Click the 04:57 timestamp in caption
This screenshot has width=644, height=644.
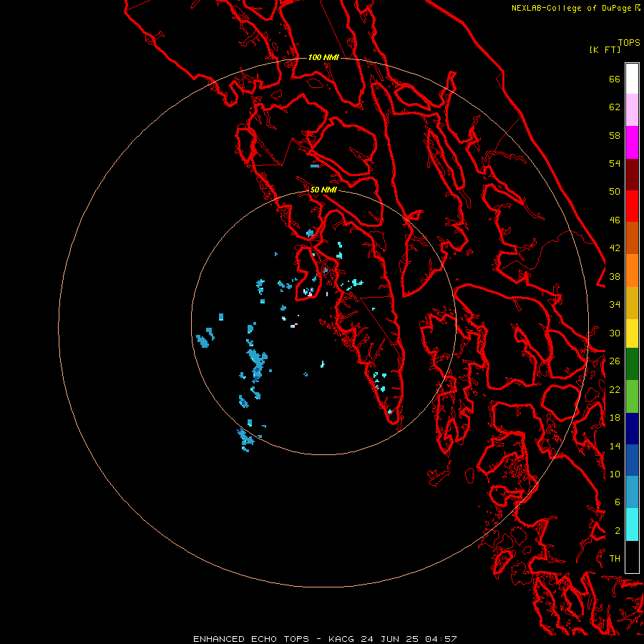[x=441, y=639]
